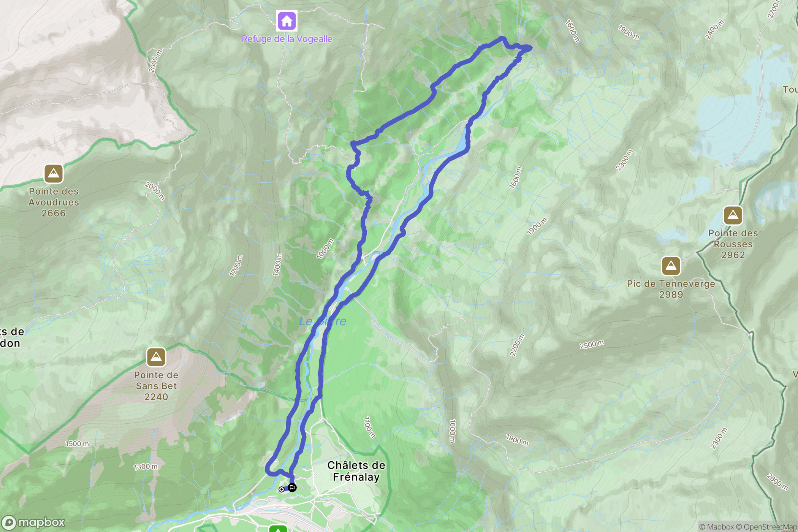Select the Pic de Tenneverge mountain icon
The image size is (798, 532).
671,266
